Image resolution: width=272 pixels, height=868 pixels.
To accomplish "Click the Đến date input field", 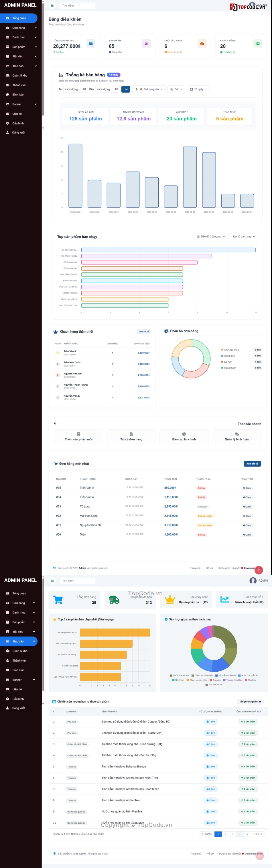I will [107, 89].
